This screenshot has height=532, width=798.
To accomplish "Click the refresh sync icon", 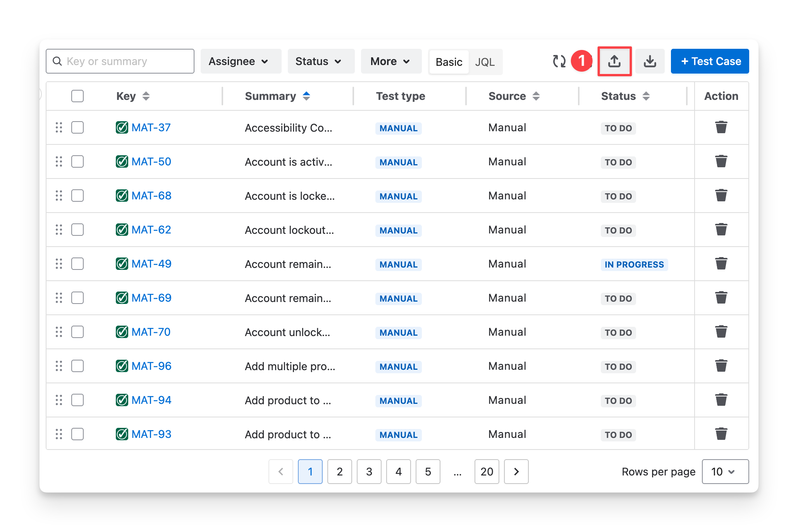I will pyautogui.click(x=559, y=61).
